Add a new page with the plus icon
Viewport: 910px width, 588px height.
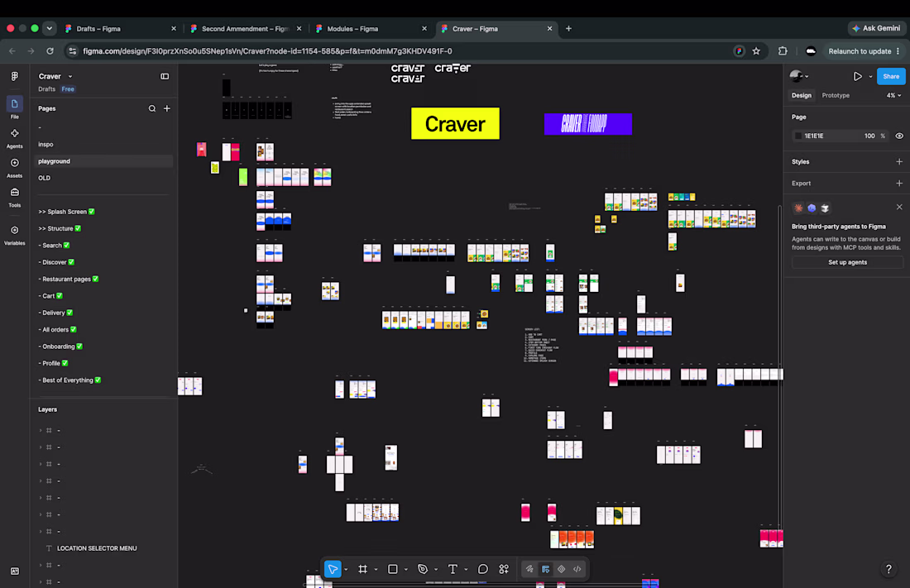167,108
